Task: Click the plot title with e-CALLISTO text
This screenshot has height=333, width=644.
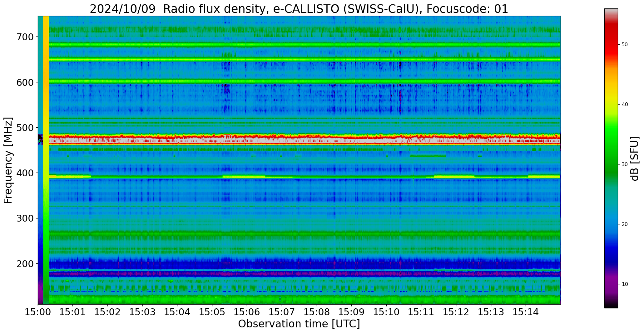Action: [299, 9]
